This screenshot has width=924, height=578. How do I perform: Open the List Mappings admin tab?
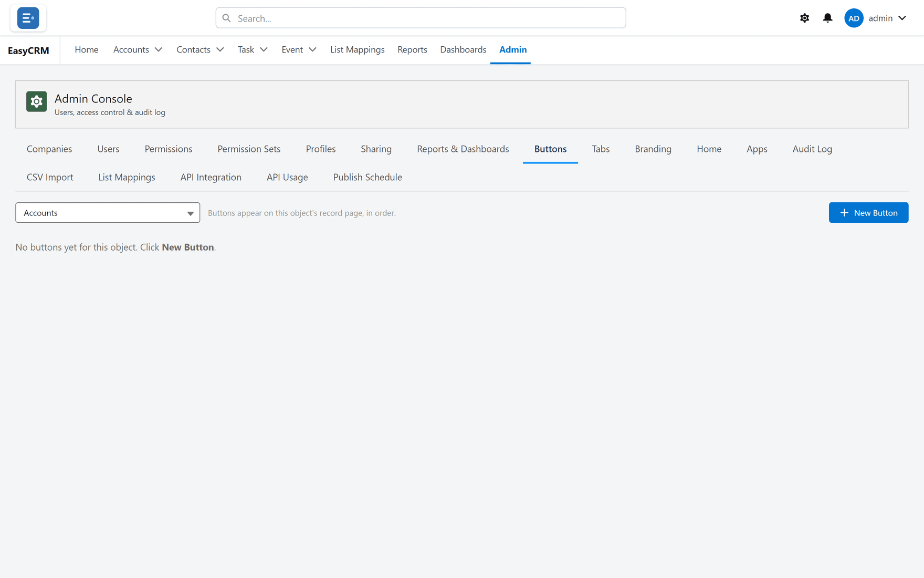pyautogui.click(x=127, y=177)
